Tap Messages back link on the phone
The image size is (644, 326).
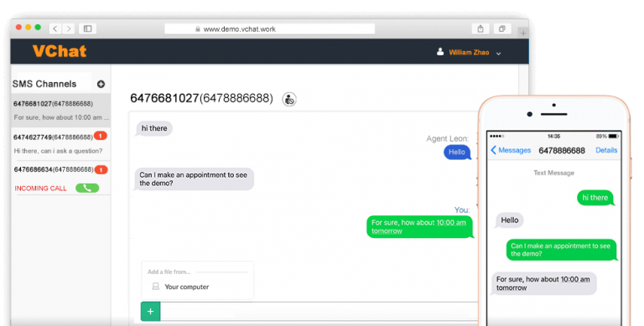tap(511, 150)
